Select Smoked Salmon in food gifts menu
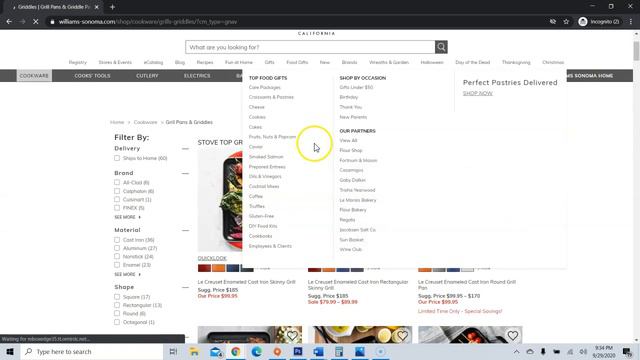 coord(266,157)
